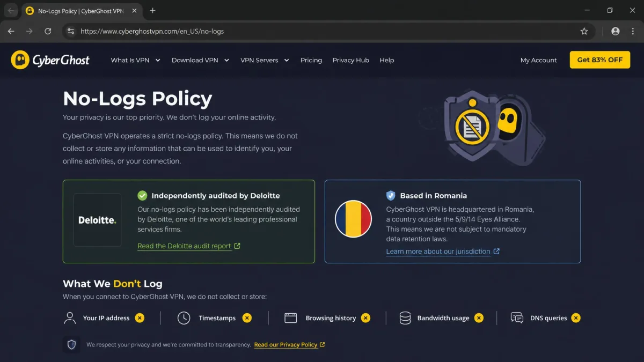Click browser forward arrow

(30, 31)
